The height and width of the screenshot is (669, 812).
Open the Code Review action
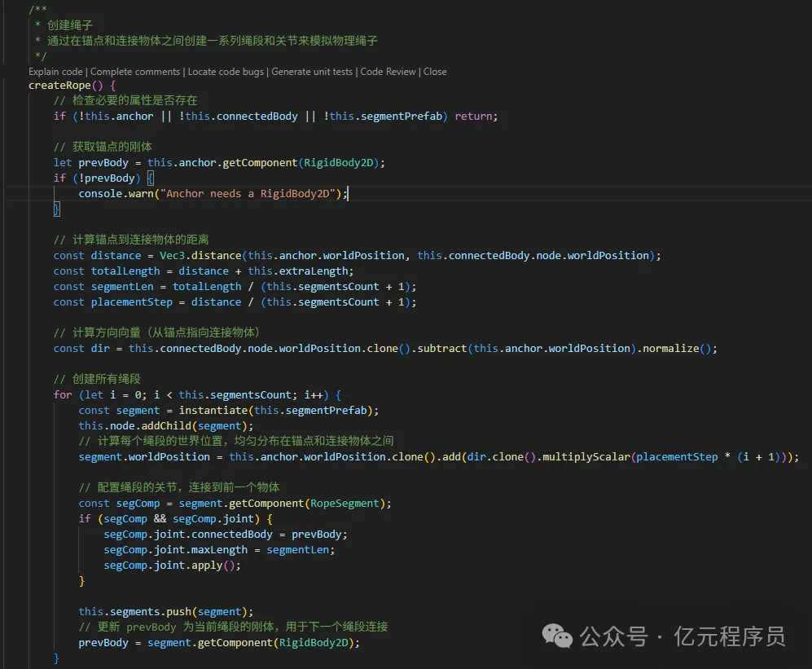click(x=388, y=72)
